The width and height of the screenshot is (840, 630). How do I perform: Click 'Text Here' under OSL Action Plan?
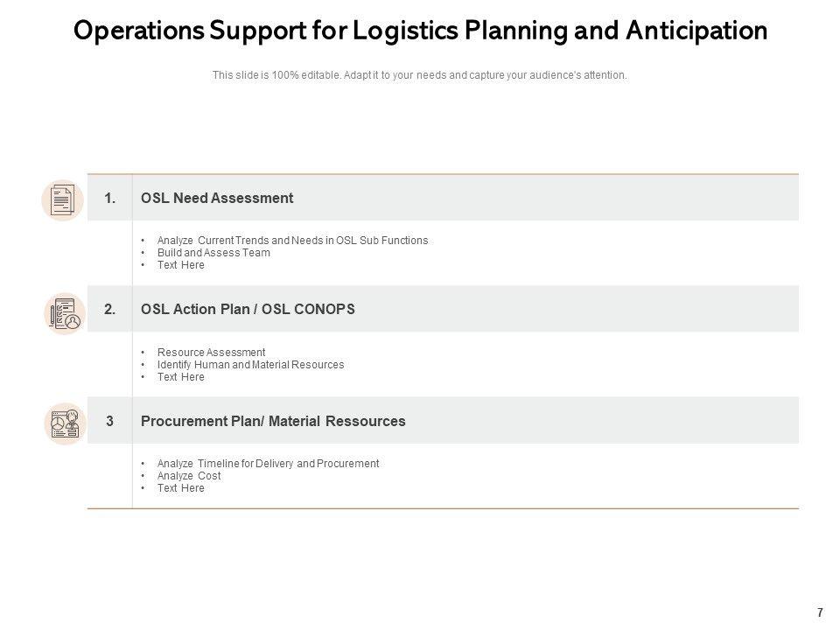[180, 377]
